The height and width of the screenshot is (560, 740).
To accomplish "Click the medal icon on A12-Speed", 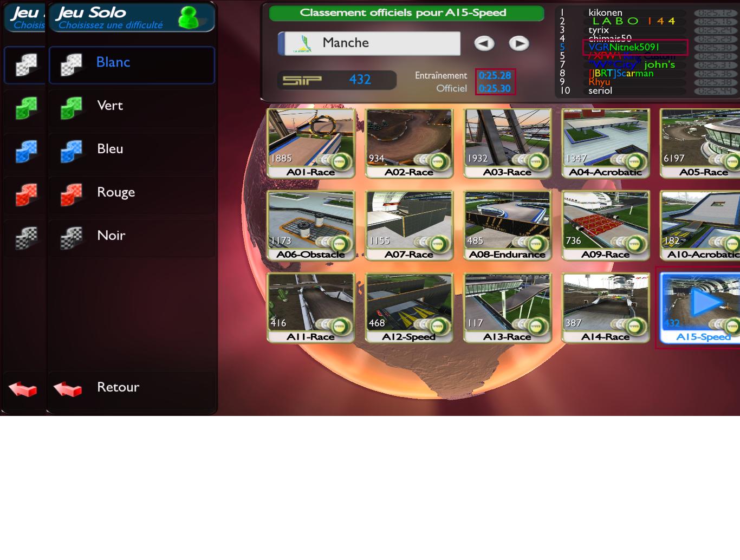I will (438, 326).
